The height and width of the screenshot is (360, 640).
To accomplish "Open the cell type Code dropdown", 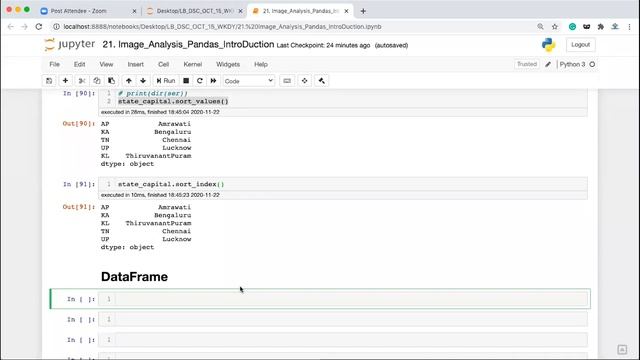I will 249,81.
